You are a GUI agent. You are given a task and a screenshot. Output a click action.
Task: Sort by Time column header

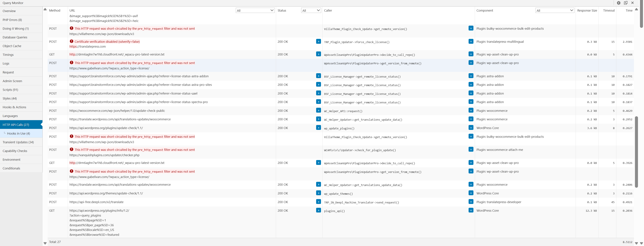[629, 11]
